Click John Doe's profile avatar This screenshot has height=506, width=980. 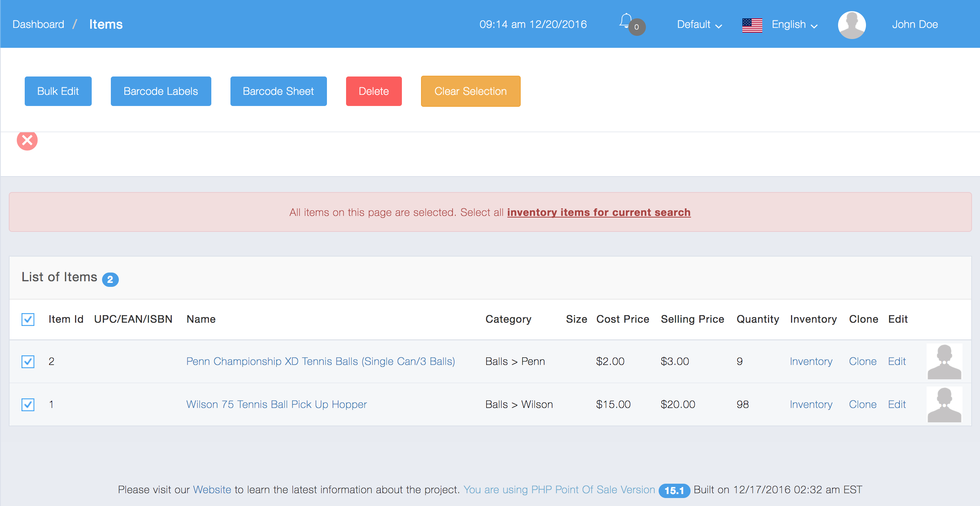[852, 25]
